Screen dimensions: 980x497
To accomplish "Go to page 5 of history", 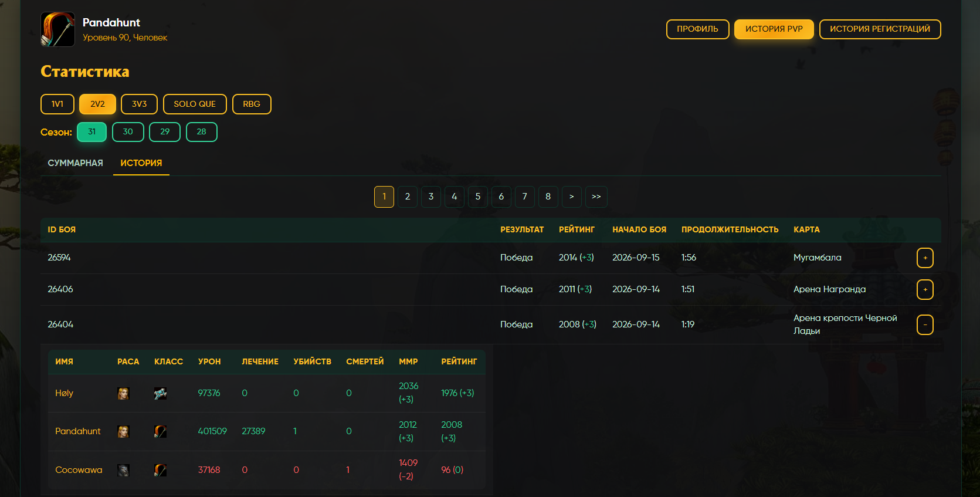I will pos(478,197).
